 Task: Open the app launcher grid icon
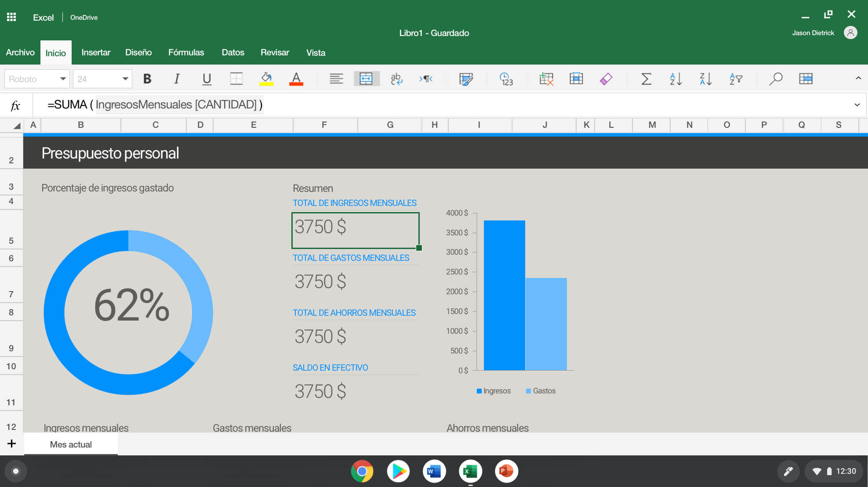pos(11,17)
